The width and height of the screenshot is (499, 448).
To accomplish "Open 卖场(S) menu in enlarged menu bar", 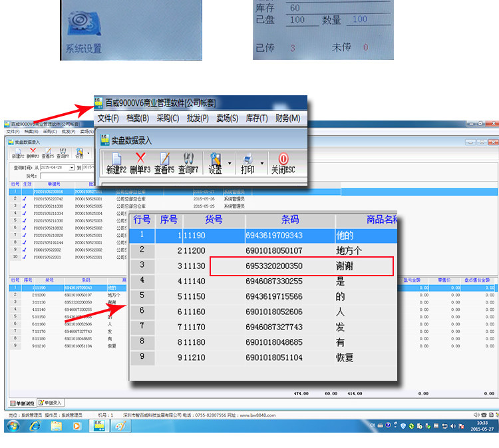I will coord(228,118).
